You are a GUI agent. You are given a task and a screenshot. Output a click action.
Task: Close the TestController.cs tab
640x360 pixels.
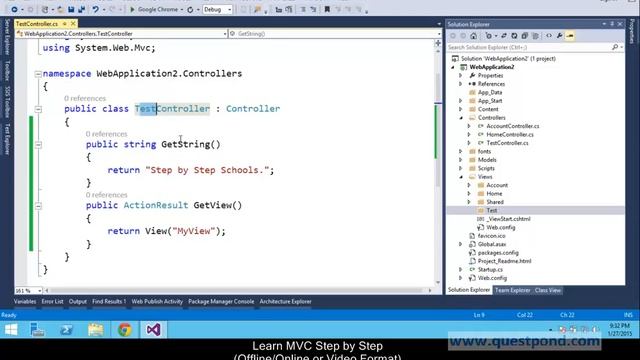(x=73, y=24)
